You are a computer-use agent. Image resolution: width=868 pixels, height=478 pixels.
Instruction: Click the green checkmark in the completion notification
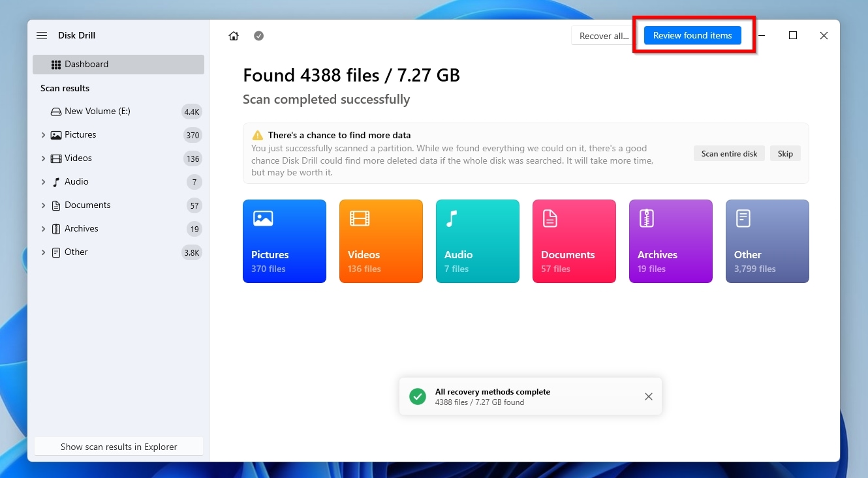tap(418, 396)
